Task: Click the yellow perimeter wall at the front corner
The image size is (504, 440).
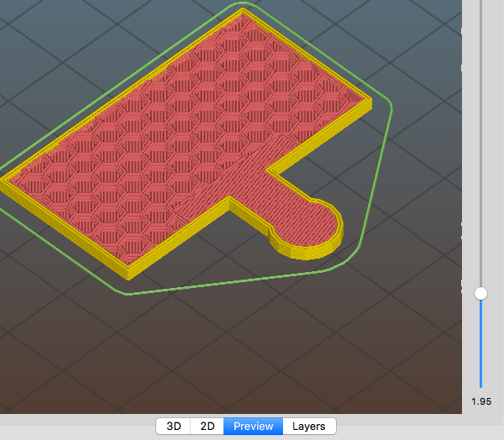Action: click(x=129, y=271)
